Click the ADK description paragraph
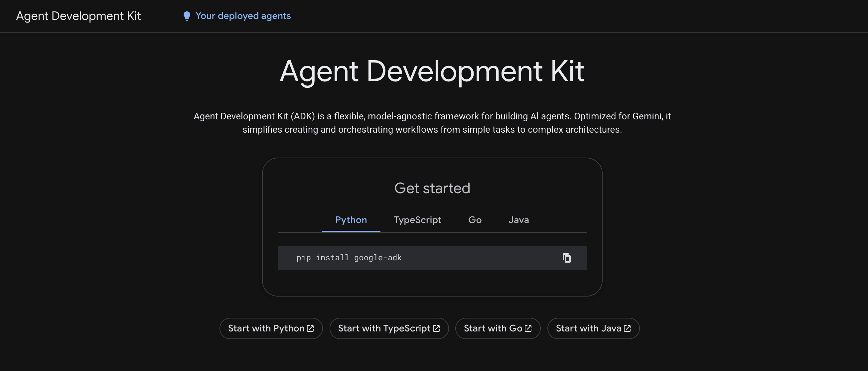 pos(432,123)
